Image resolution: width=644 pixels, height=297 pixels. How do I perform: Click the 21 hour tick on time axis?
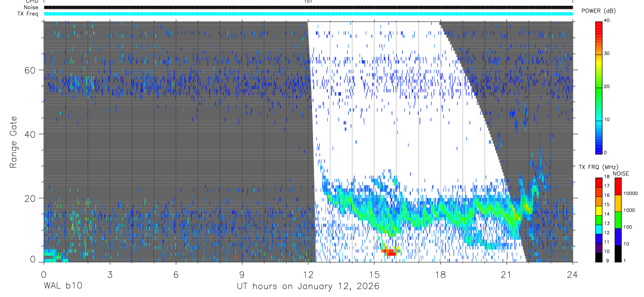click(507, 274)
